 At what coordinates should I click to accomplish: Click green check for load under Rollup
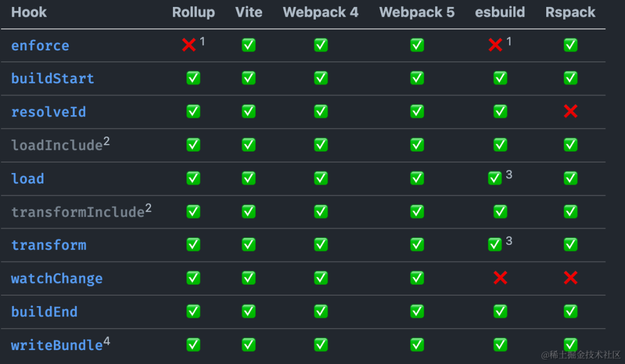(193, 178)
